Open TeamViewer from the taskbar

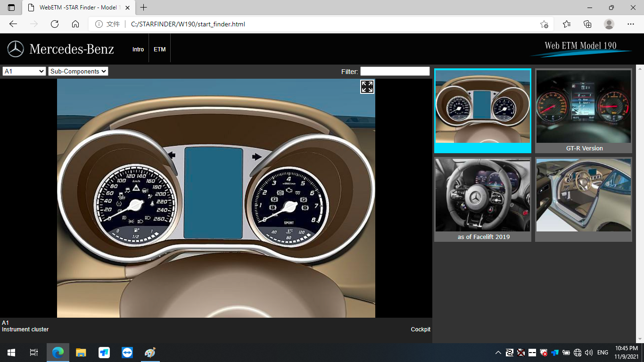point(127,353)
